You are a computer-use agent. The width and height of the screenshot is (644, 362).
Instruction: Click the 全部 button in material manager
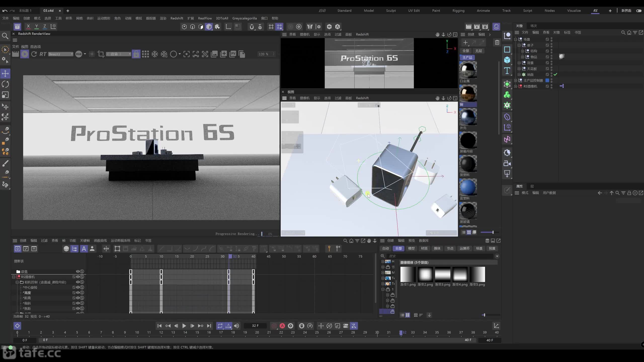tap(466, 51)
